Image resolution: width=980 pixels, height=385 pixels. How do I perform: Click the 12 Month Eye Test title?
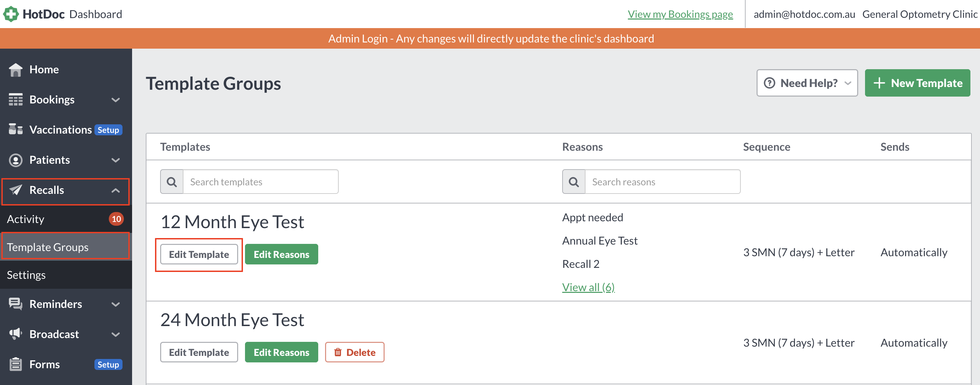click(232, 222)
